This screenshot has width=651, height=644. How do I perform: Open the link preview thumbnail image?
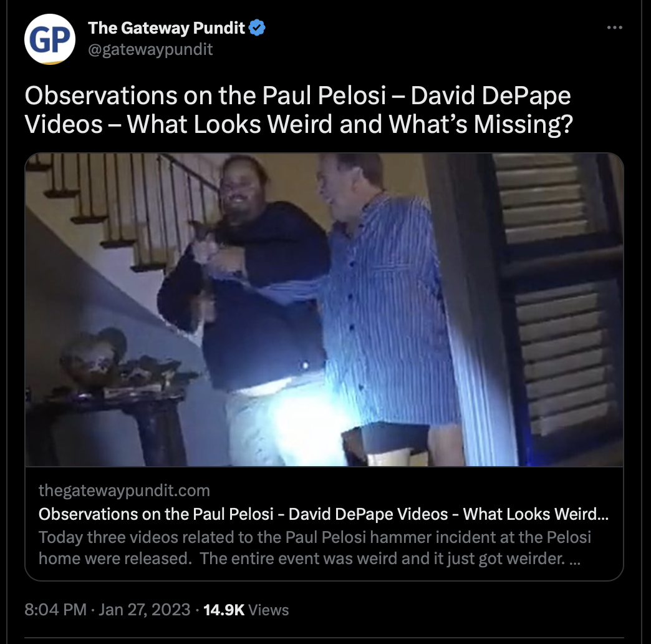click(324, 310)
